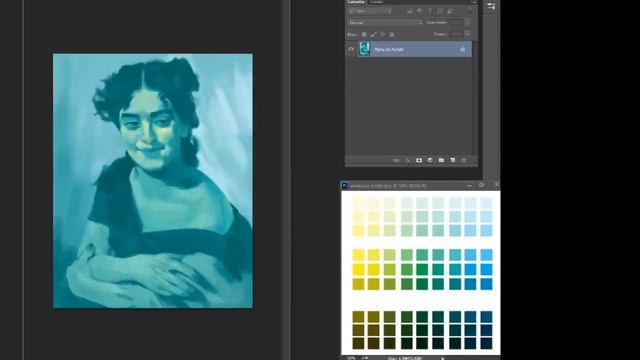Screen dimensions: 640x360
Task: Click the Photoshop icon on the palette window title bar
Action: tap(344, 185)
